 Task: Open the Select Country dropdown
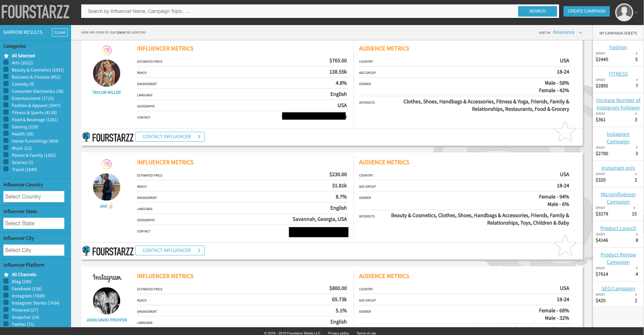tap(34, 197)
